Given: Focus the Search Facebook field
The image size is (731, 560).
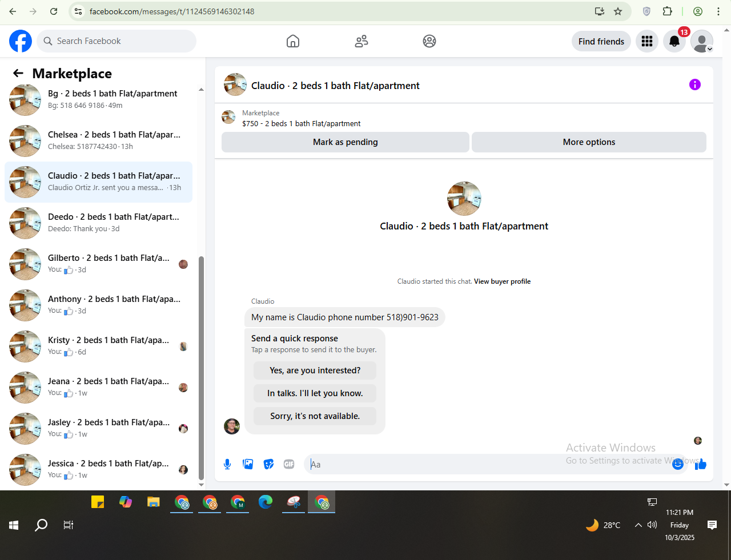Looking at the screenshot, I should [x=117, y=41].
